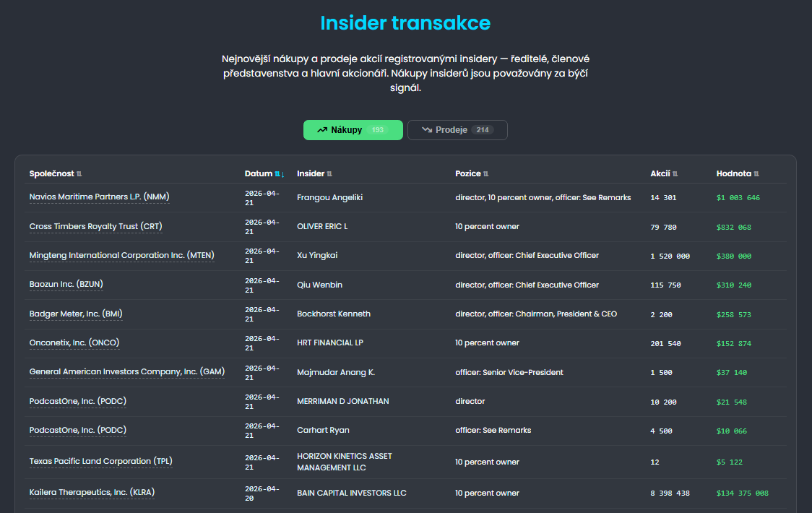Viewport: 812px width, 513px height.
Task: Click insider name Bockhorst Kenneth
Action: click(x=334, y=314)
